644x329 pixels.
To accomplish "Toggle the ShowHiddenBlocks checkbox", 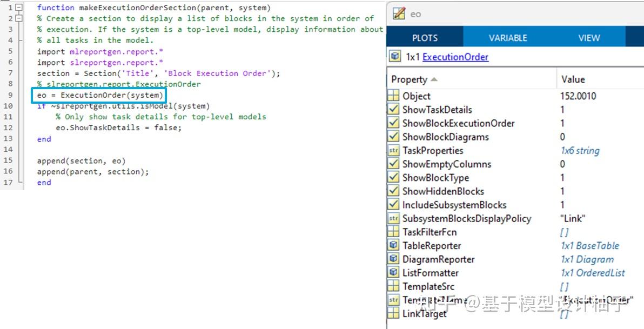I will 393,191.
